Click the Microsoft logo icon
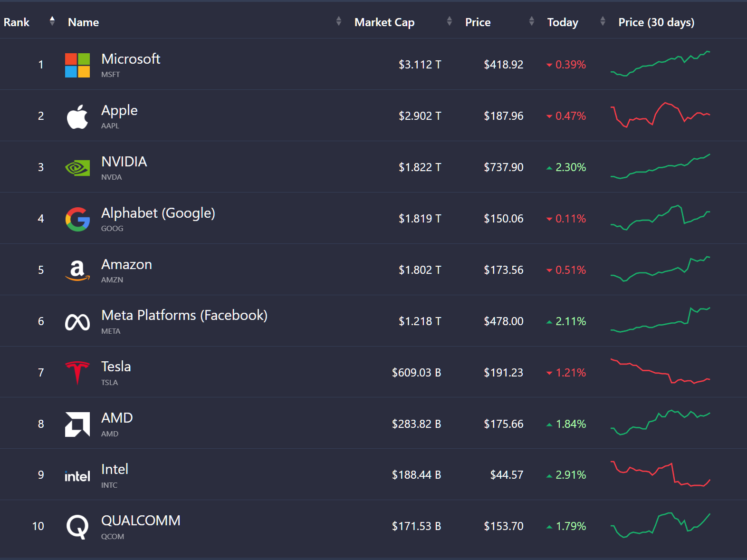747x560 pixels. [77, 65]
